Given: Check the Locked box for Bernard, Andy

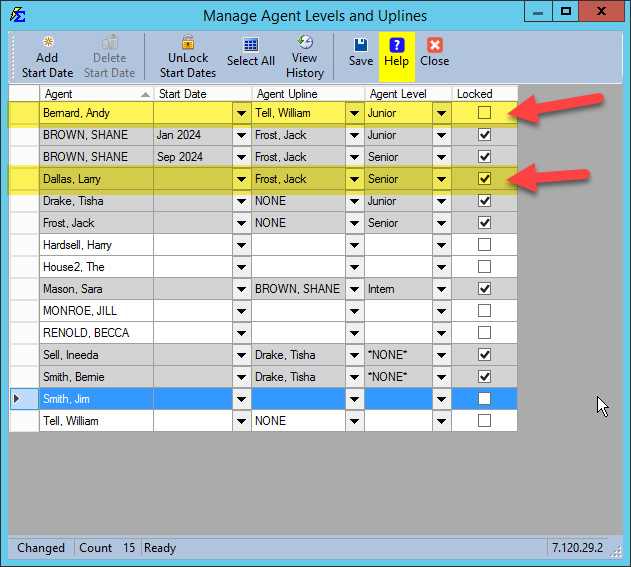Looking at the screenshot, I should click(485, 113).
